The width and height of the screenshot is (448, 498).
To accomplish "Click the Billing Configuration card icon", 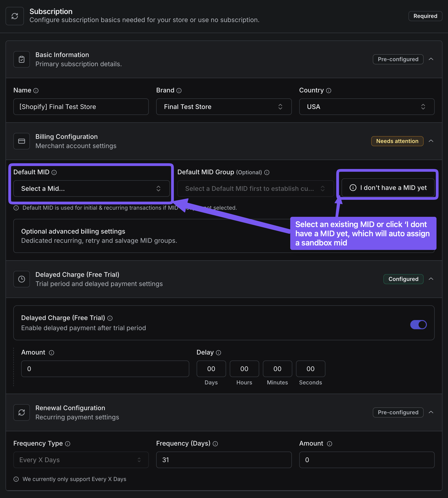I will (x=22, y=141).
